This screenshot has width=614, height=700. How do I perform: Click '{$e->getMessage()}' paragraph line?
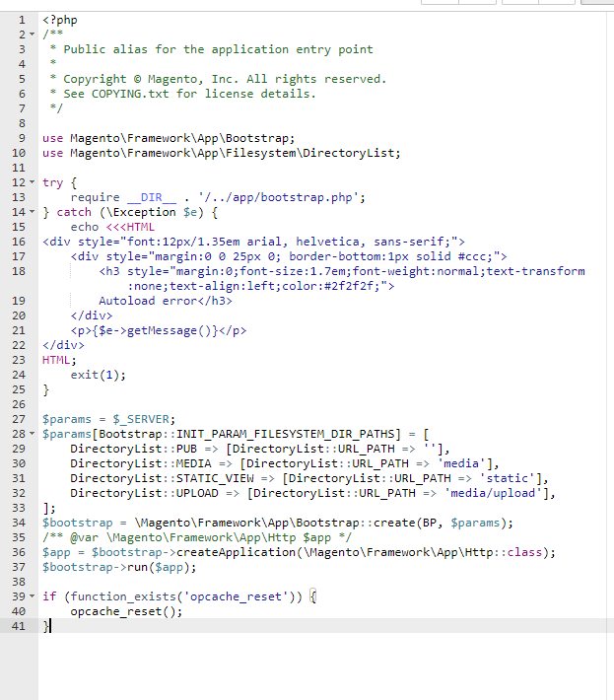pyautogui.click(x=159, y=331)
